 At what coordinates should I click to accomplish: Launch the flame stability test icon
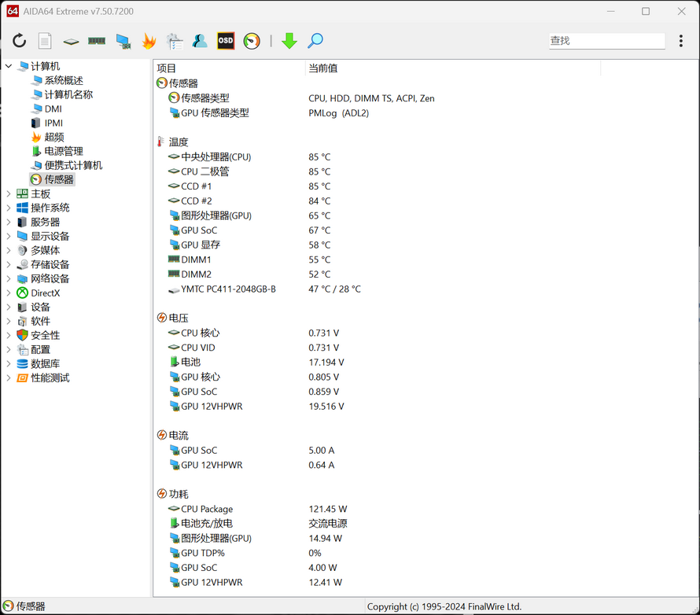pos(149,41)
